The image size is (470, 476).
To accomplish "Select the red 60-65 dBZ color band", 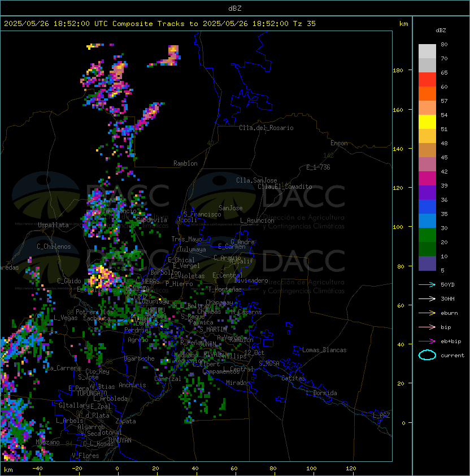I will [427, 80].
